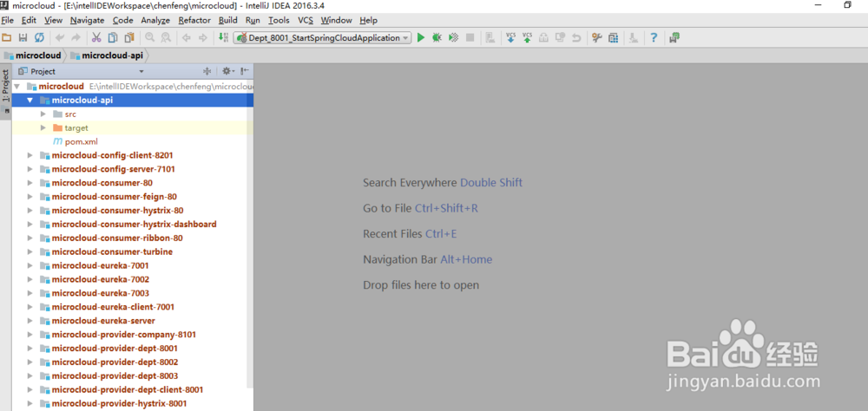Collapse the microcloud-api module arrow
The height and width of the screenshot is (411, 868).
[x=30, y=100]
